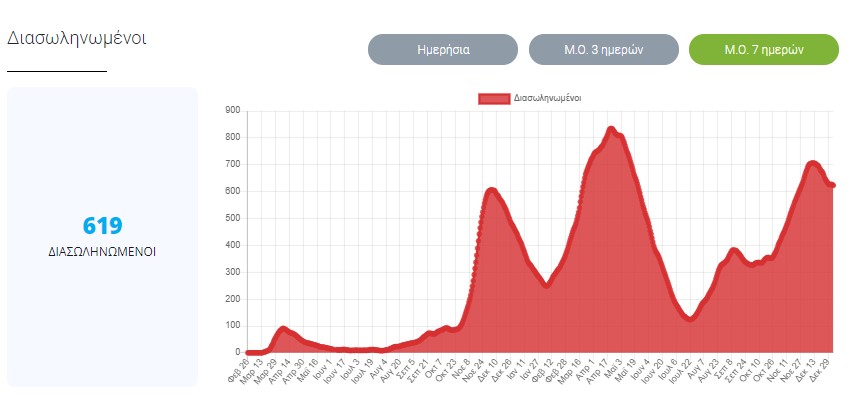Screen dimensions: 859x413
Task: Switch chart to Ημερήσια view
Action: [x=443, y=49]
